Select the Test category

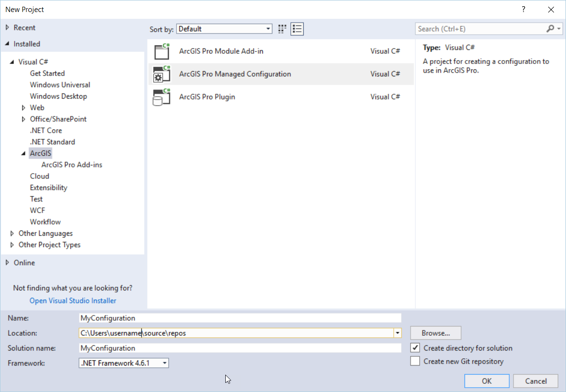[36, 199]
